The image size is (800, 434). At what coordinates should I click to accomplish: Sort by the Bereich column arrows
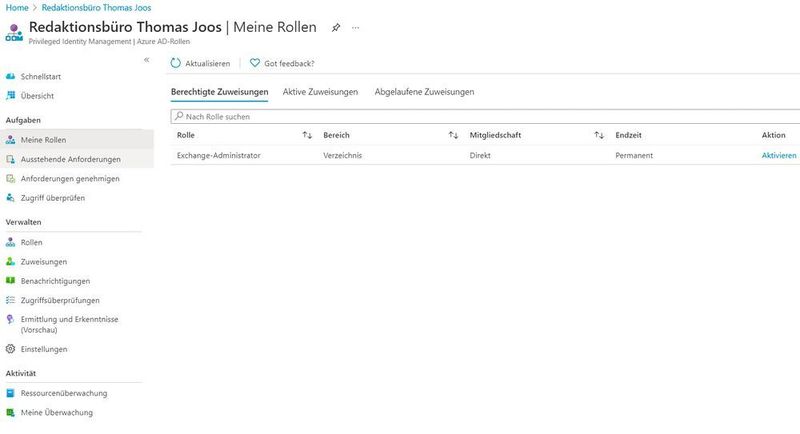[x=453, y=135]
